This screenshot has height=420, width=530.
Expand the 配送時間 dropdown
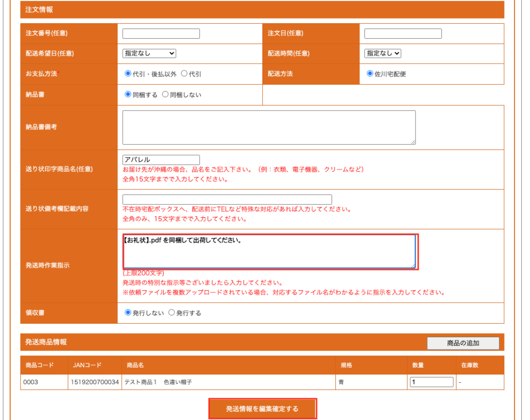click(382, 53)
